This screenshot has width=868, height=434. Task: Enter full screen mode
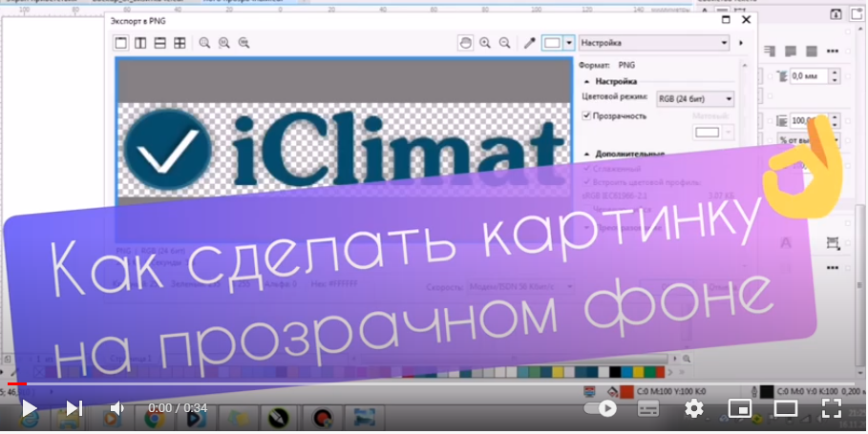click(x=832, y=408)
